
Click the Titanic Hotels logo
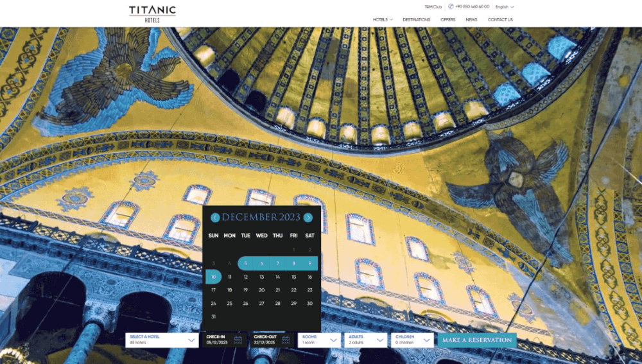coord(152,13)
